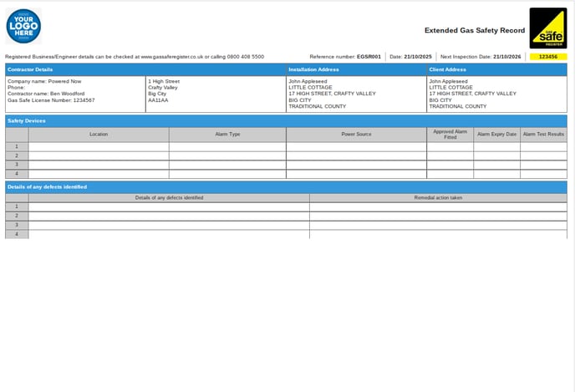Select the Contractor Details section header
This screenshot has height=392, width=575.
click(x=30, y=69)
